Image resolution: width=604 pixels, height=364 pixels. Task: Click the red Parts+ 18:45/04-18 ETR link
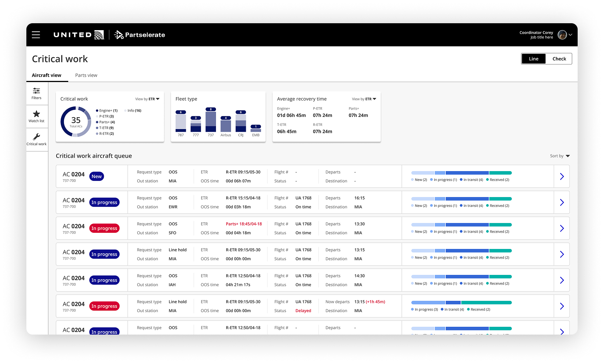245,224
